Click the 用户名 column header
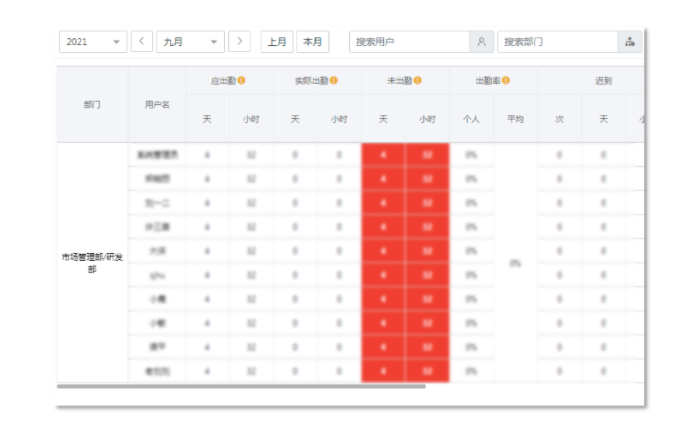 (x=157, y=104)
